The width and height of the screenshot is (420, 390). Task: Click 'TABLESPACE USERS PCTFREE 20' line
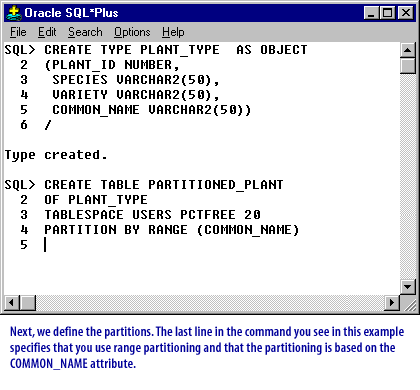152,215
